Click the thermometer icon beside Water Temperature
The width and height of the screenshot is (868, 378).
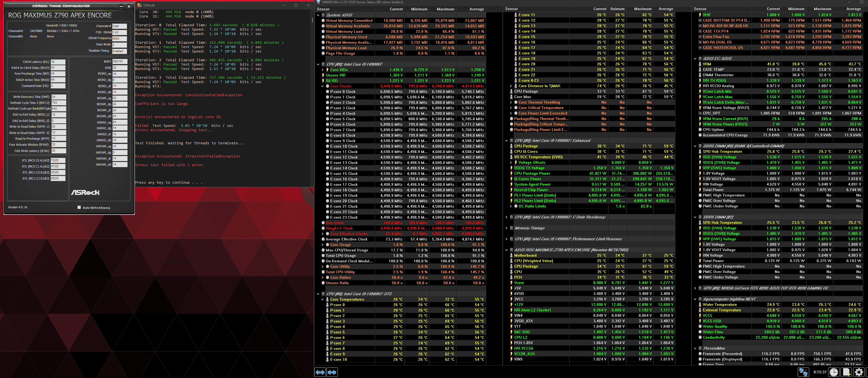click(x=700, y=304)
